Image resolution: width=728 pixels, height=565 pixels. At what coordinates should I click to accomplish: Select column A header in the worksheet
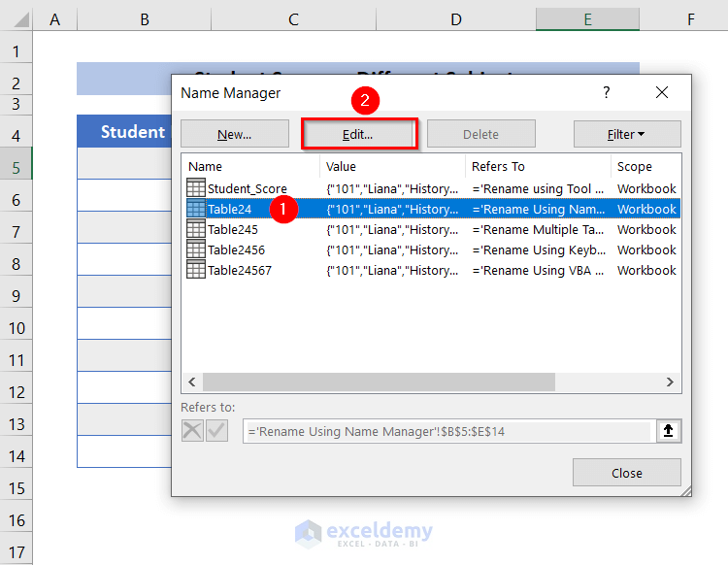pos(54,20)
